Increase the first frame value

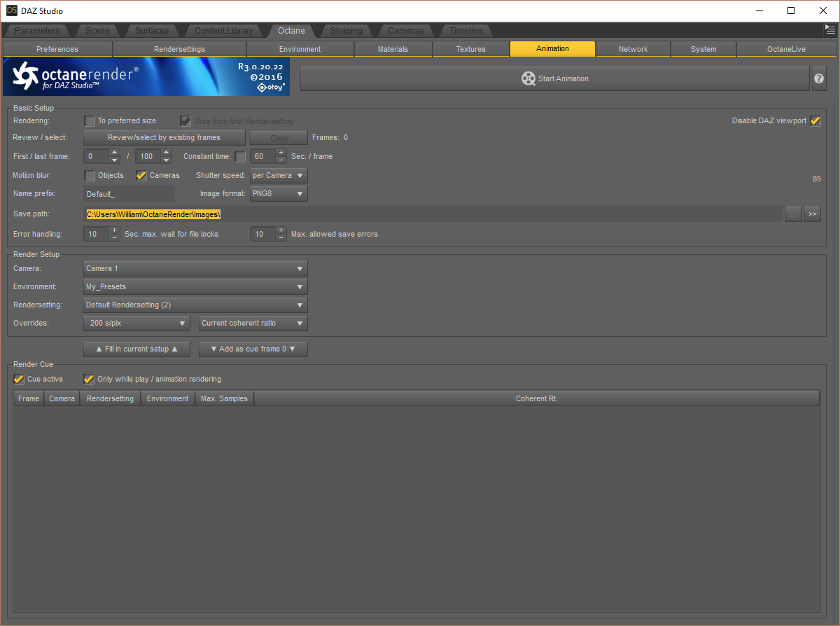115,153
